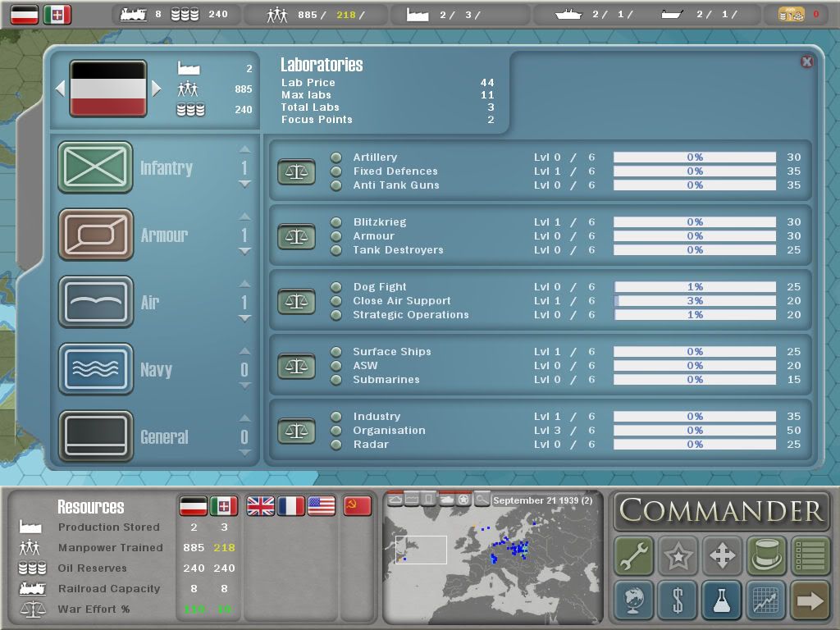Click the Strategic Operations progress bar

pos(695,315)
